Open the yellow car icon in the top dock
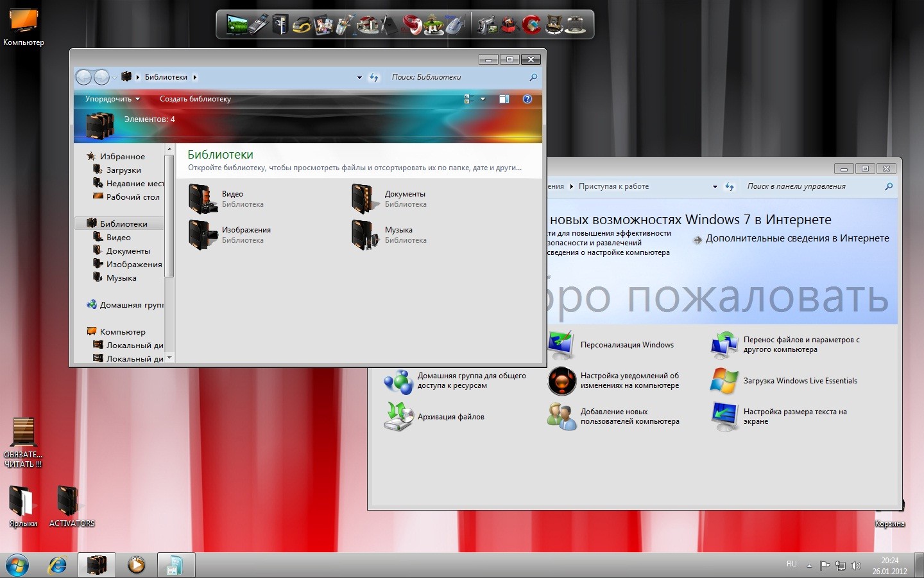The height and width of the screenshot is (578, 924). (x=302, y=26)
